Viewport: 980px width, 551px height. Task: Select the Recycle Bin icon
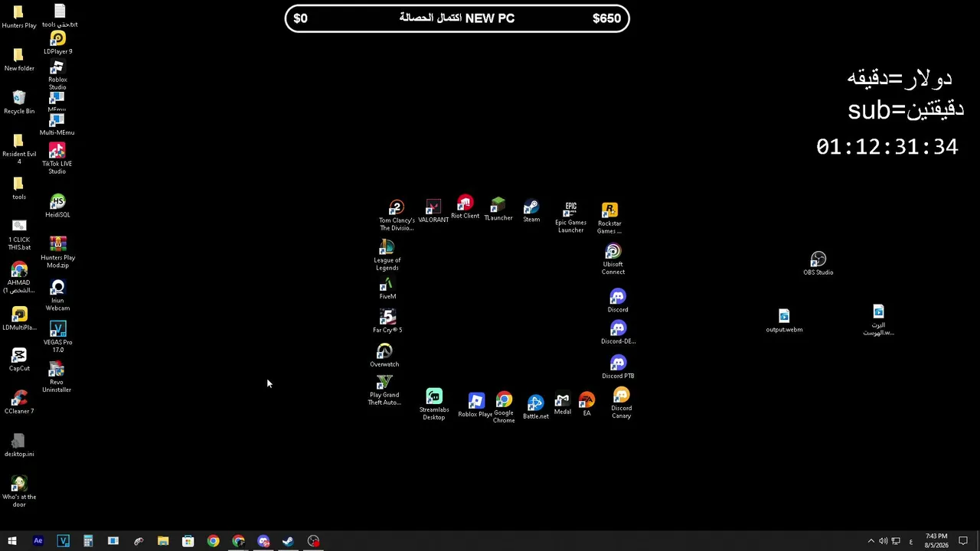[19, 103]
